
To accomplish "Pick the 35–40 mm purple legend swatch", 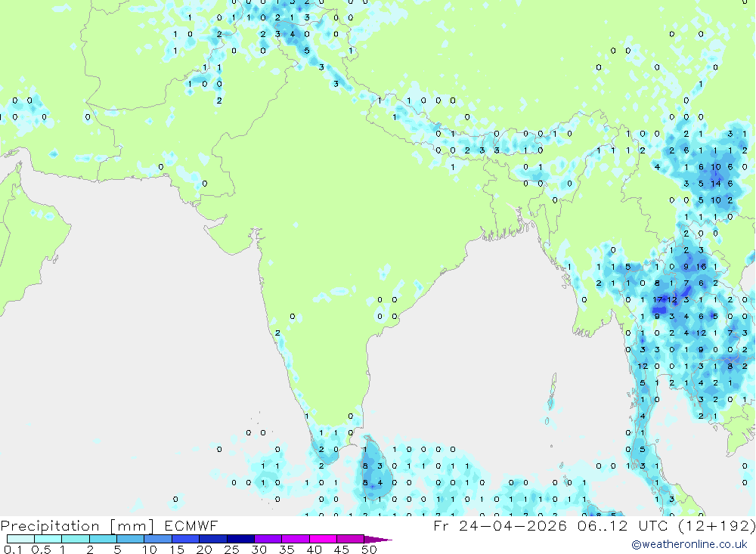I will coord(295,539).
